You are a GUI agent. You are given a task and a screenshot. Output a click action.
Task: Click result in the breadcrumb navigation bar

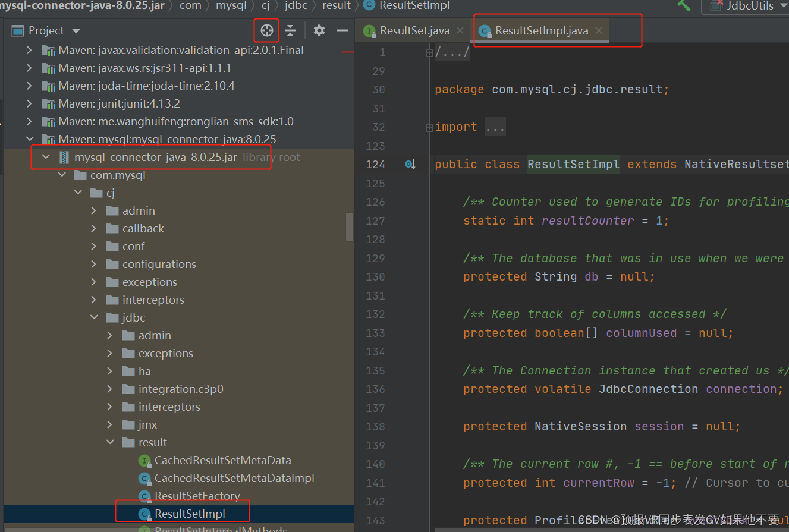coord(336,6)
